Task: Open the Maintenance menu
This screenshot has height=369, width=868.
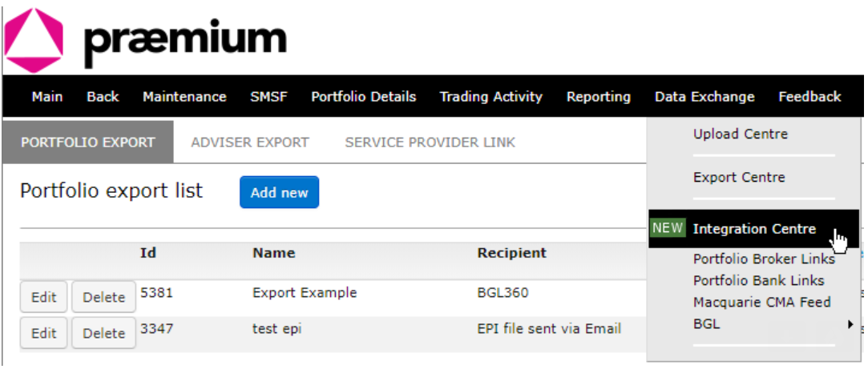Action: pos(184,97)
